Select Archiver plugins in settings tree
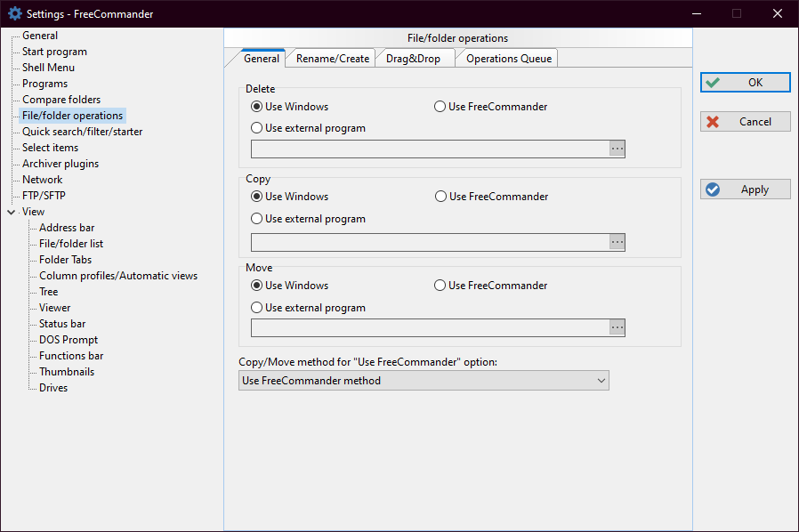Viewport: 799px width, 532px height. click(61, 164)
